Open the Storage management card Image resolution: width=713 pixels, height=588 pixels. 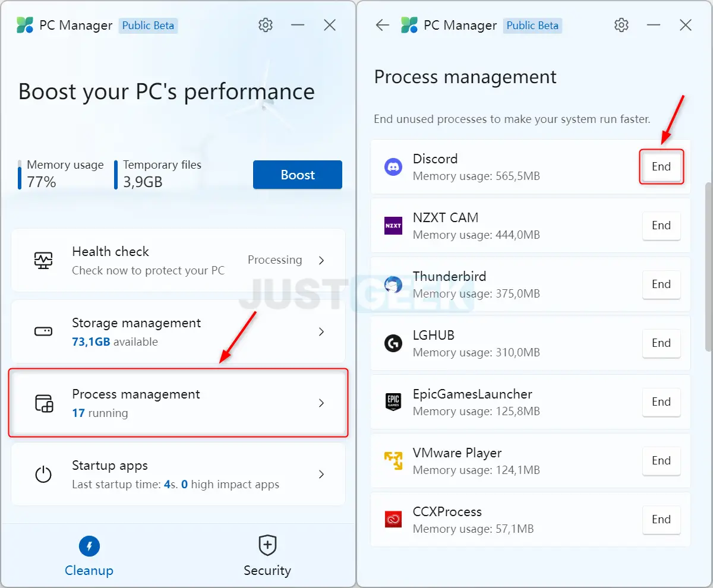click(x=178, y=331)
